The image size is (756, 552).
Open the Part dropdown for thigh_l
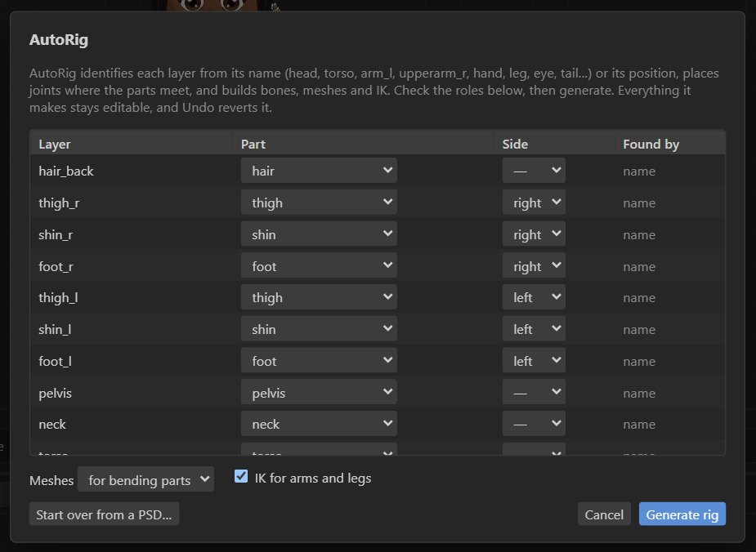[319, 297]
